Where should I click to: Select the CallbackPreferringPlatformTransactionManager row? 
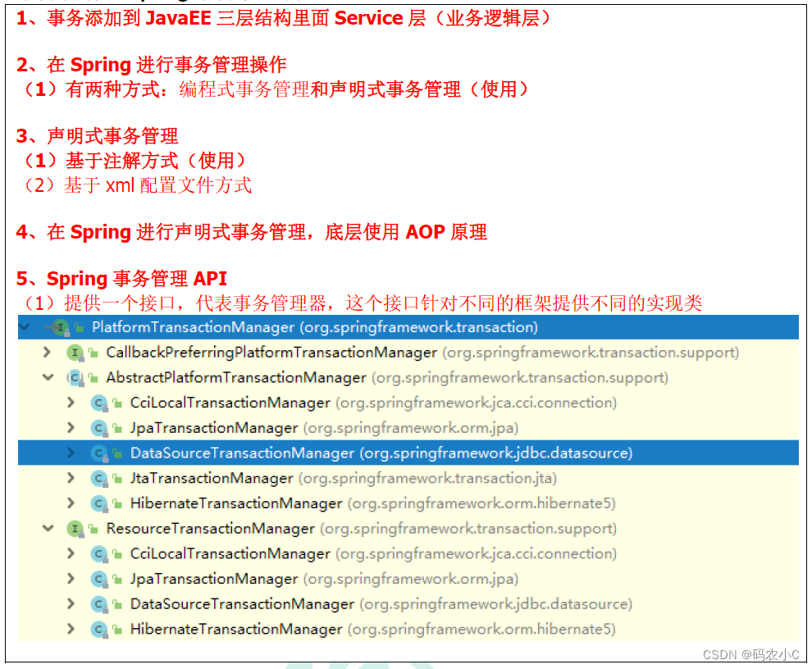pos(408,353)
